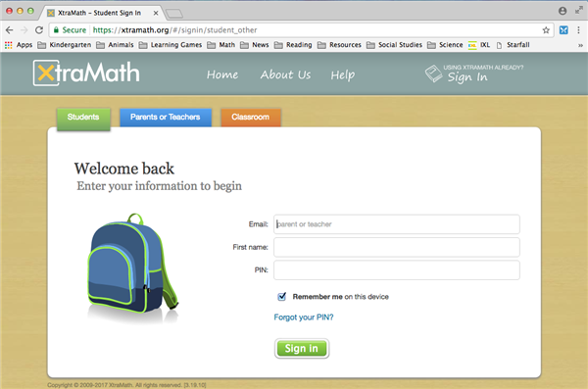Click the blue extension icon beside star
This screenshot has width=588, height=389.
pyautogui.click(x=563, y=30)
